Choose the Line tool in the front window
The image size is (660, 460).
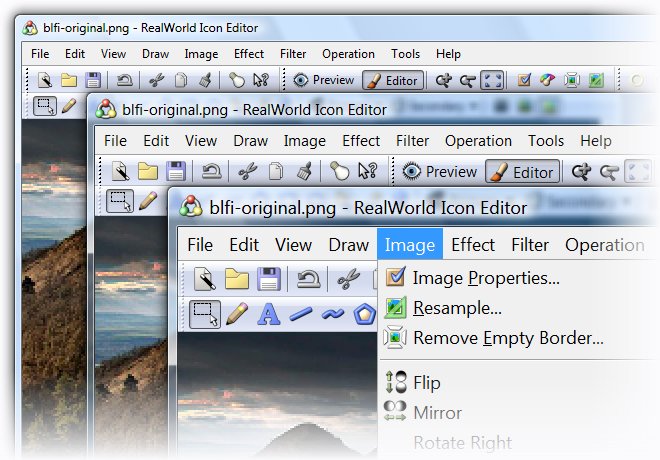coord(301,314)
